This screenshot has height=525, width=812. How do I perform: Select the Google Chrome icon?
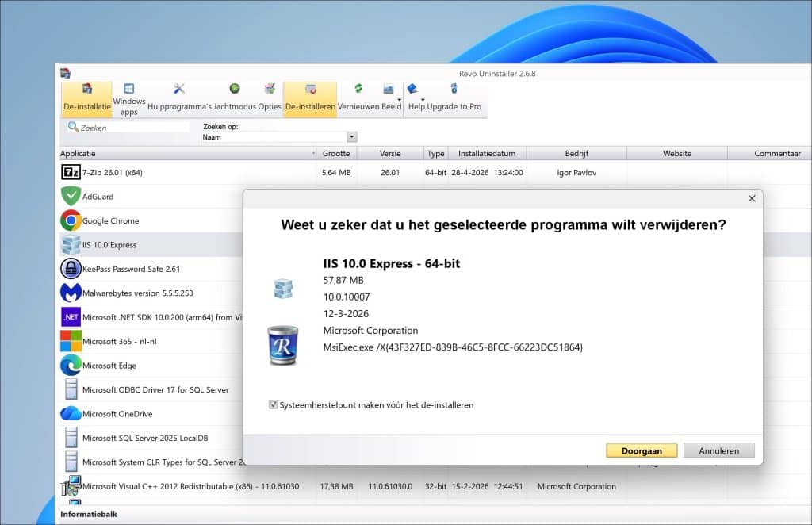71,220
